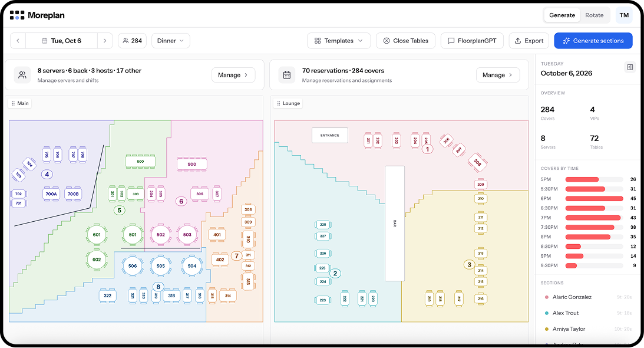Viewport: 644px width, 348px height.
Task: Go to next day arrow
Action: 105,41
